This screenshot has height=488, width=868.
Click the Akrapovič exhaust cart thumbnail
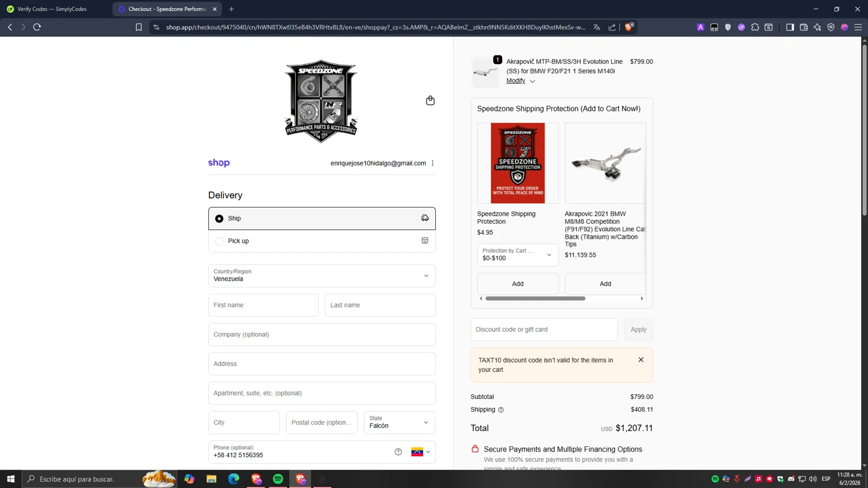click(x=485, y=72)
